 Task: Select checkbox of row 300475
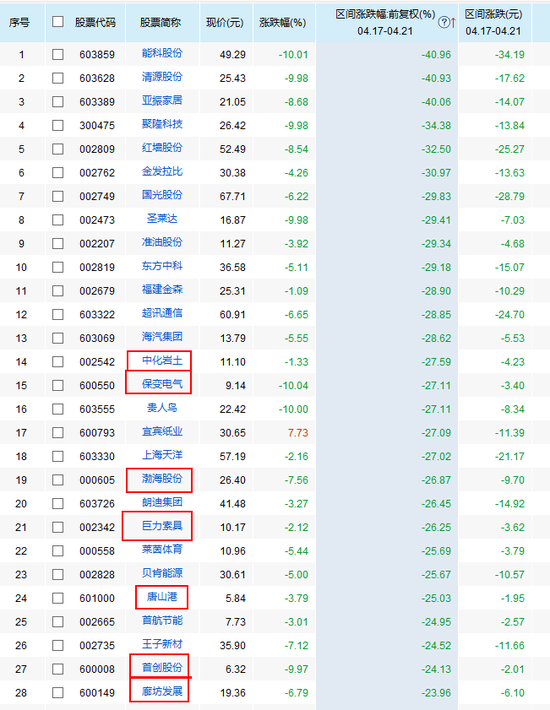[58, 125]
